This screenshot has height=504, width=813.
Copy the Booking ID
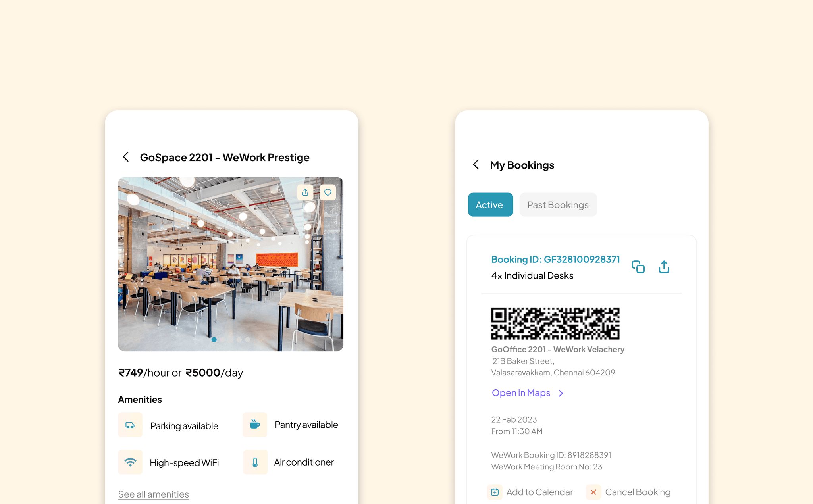638,267
